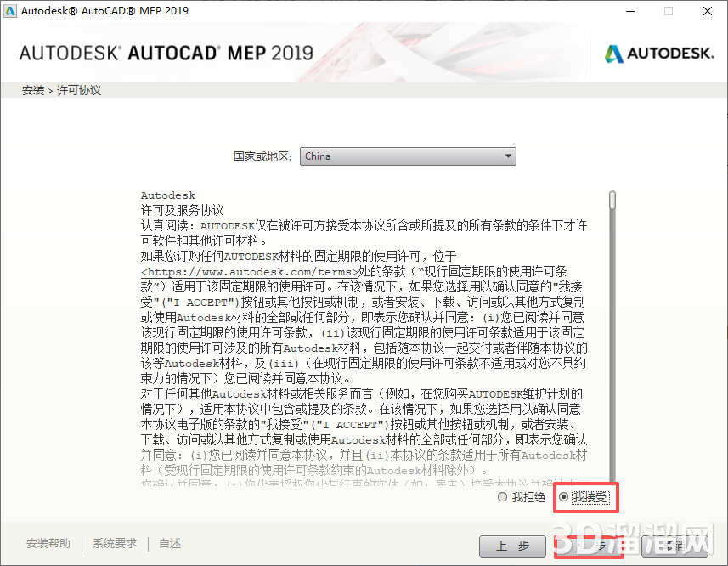Viewport: 728px width, 566px height.
Task: Click the autodesk.com/terms hyperlink in the agreement
Action: tap(250, 272)
